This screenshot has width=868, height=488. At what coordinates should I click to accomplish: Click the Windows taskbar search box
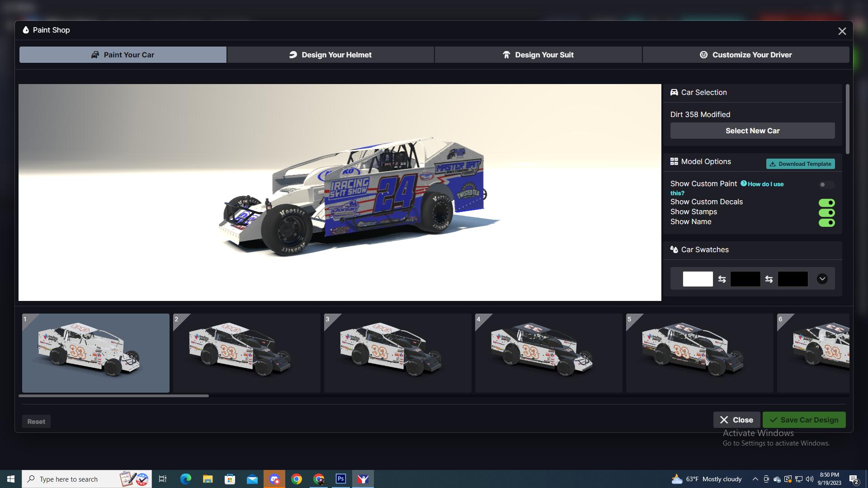click(87, 479)
